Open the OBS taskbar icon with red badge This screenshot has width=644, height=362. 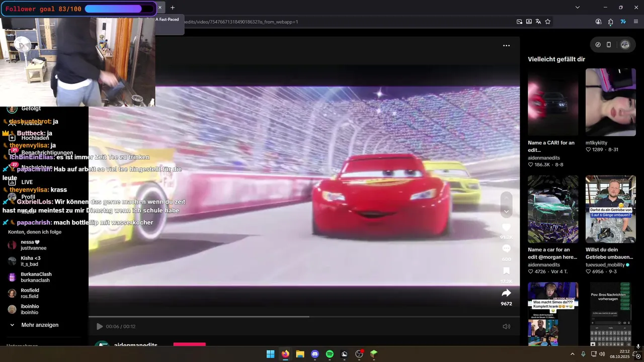tap(359, 354)
